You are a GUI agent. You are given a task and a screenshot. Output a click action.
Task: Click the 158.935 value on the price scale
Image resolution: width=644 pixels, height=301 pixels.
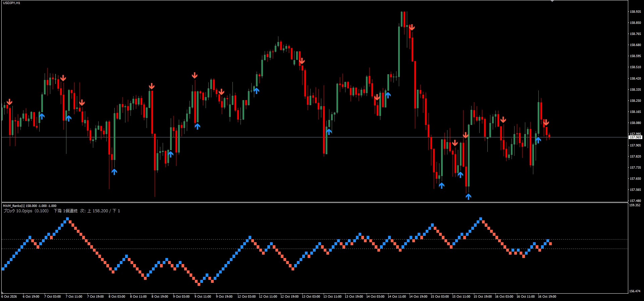click(x=635, y=11)
